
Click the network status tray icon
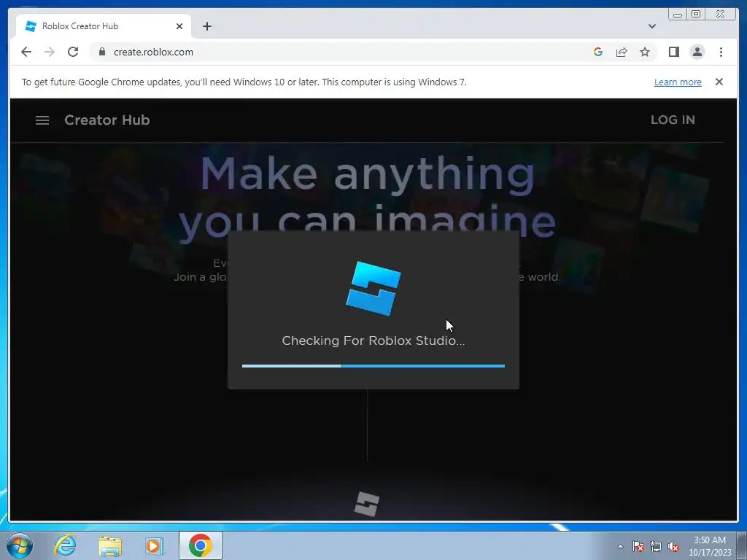coord(656,547)
